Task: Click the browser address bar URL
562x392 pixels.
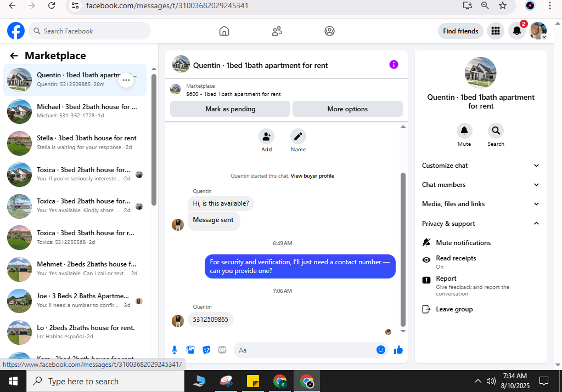Action: pos(167,5)
